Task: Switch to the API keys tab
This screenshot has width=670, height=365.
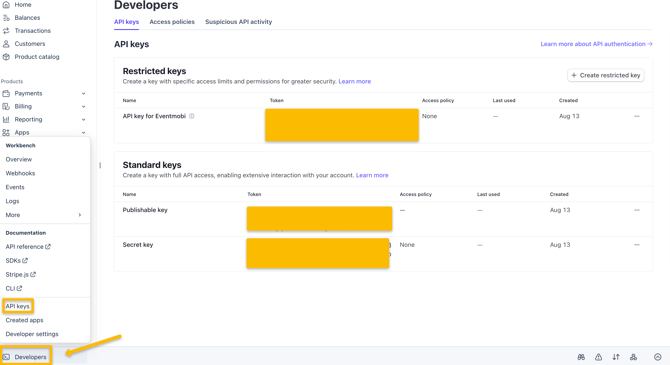Action: 126,22
